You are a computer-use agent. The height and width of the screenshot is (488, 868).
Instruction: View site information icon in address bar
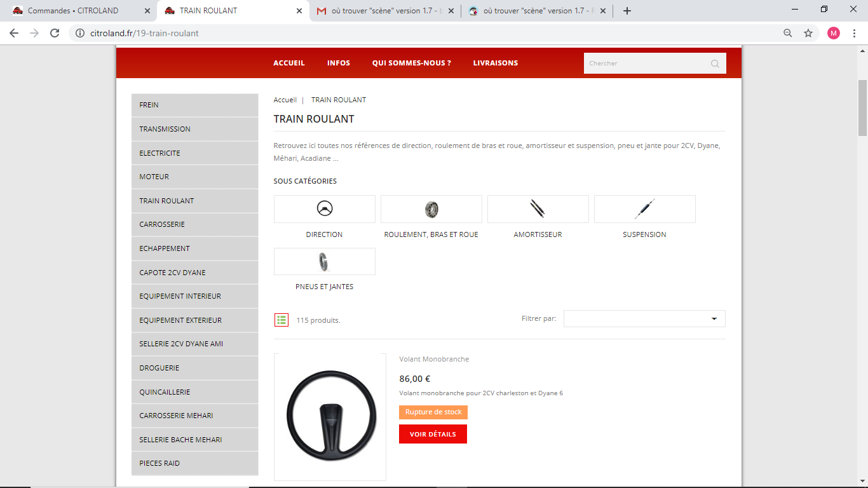(x=79, y=33)
